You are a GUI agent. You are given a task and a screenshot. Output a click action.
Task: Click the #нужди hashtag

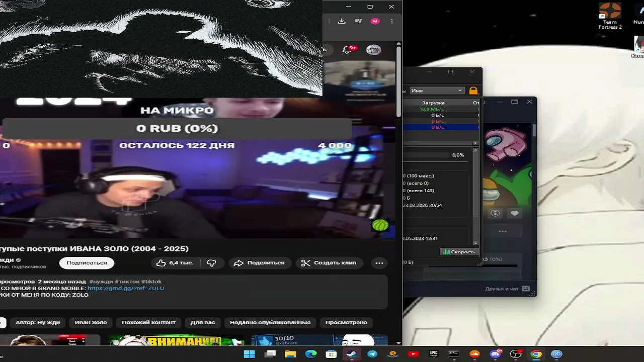pos(101,282)
